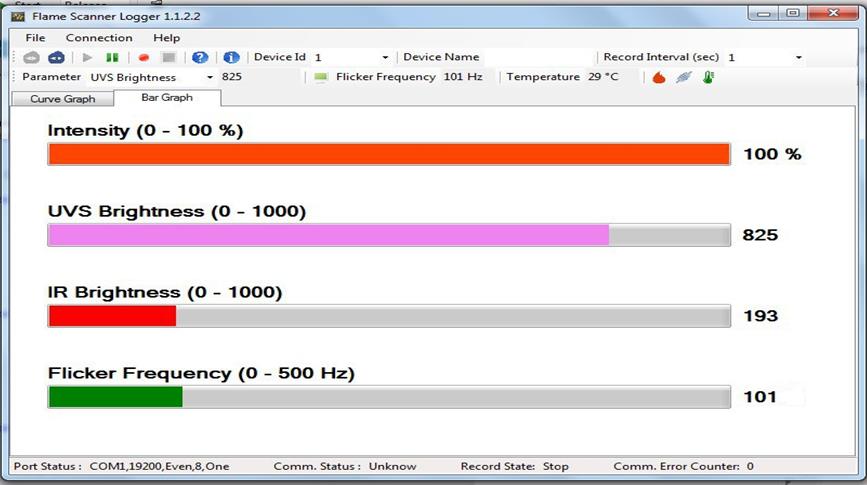Open the File menu
Viewport: 867px width, 485px height.
pos(36,38)
